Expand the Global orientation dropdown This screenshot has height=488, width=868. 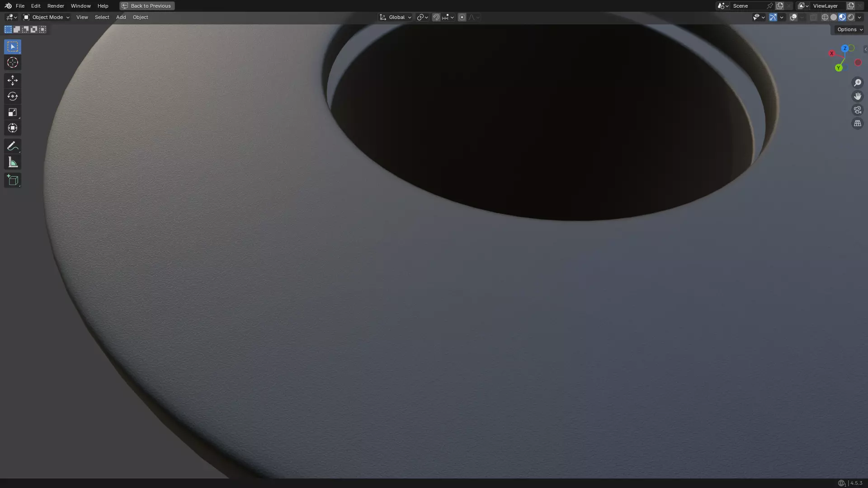point(396,17)
